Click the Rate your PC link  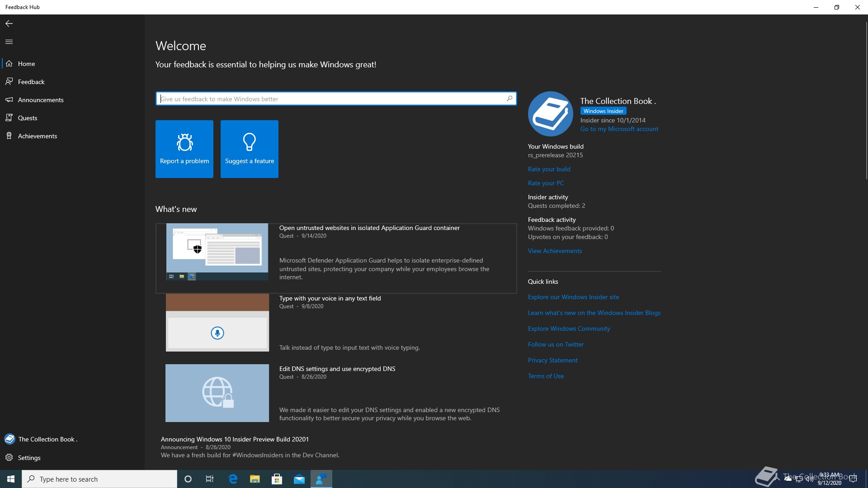(546, 183)
